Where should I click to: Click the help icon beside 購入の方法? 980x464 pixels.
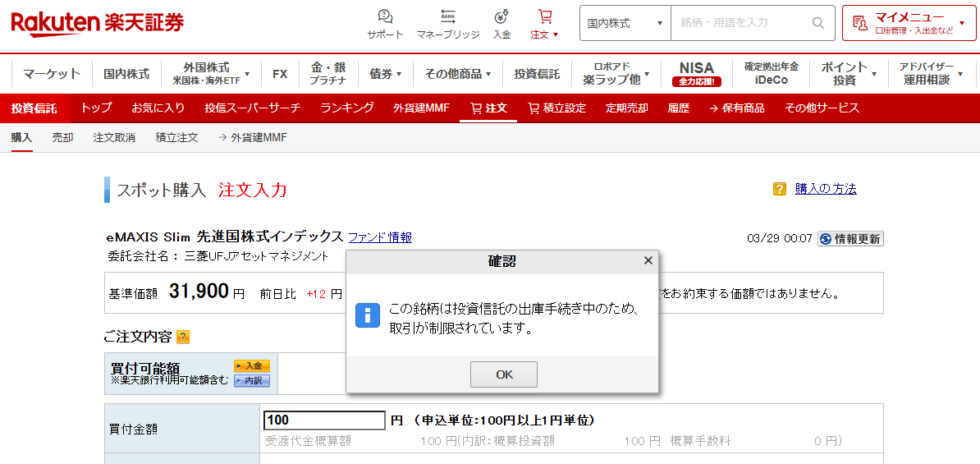780,189
